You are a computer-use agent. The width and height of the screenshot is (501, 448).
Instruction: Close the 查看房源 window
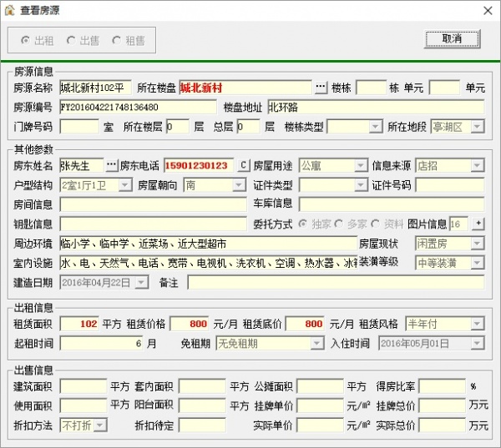pyautogui.click(x=488, y=11)
